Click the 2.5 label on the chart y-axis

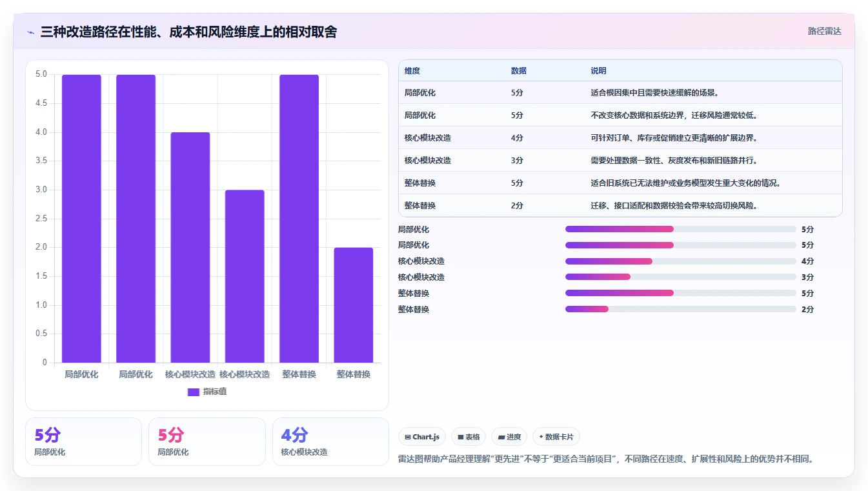click(41, 219)
